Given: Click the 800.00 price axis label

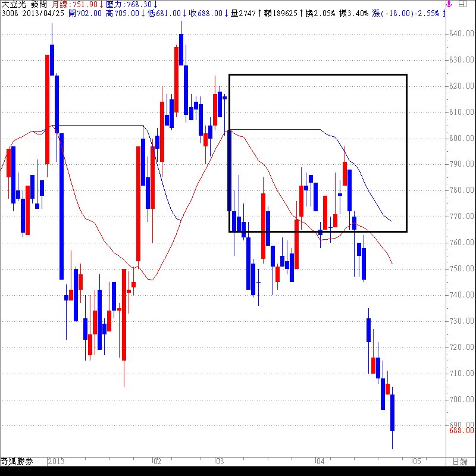Looking at the screenshot, I should click(461, 139).
